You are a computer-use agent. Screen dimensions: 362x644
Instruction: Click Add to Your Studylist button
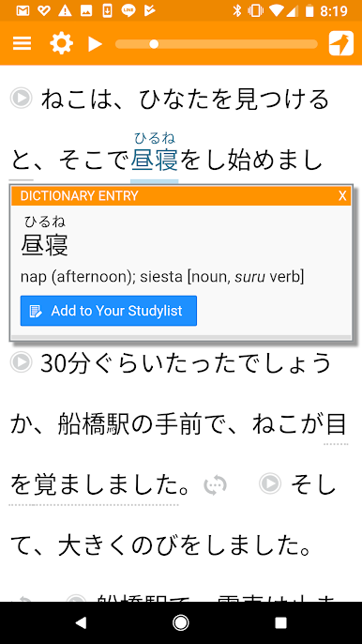click(x=109, y=311)
